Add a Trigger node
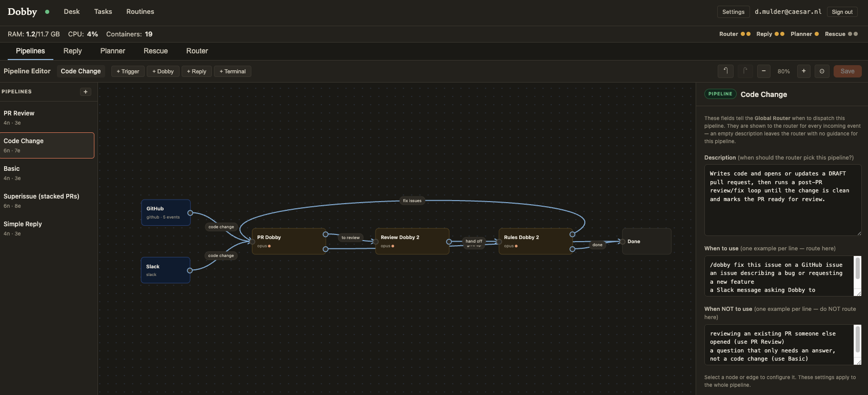The height and width of the screenshot is (395, 868). click(128, 71)
